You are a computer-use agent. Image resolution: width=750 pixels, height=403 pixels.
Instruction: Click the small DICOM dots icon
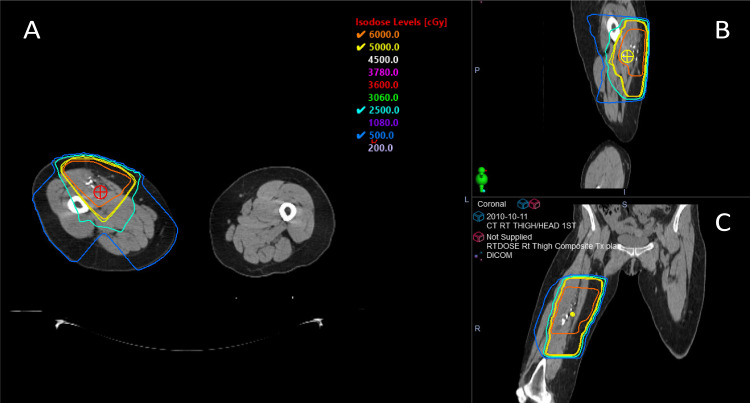coord(478,255)
